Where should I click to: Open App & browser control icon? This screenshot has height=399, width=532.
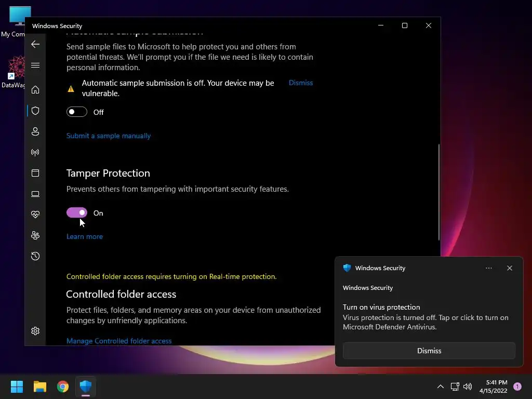(35, 173)
